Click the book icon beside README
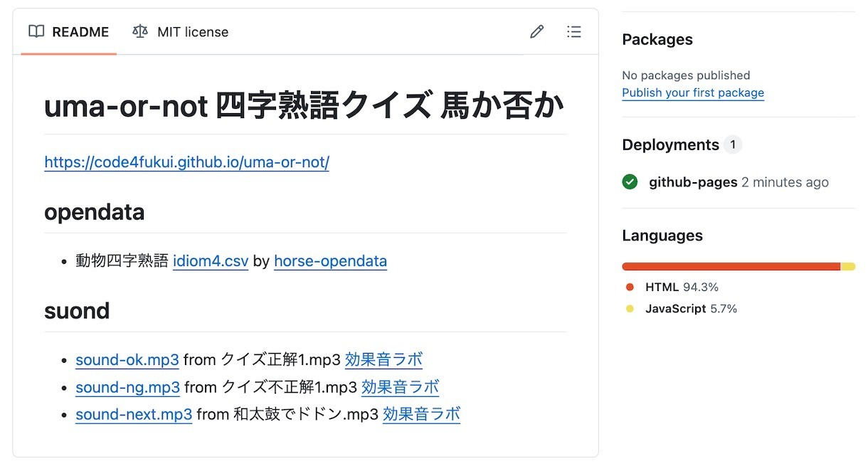This screenshot has width=868, height=471. [36, 32]
